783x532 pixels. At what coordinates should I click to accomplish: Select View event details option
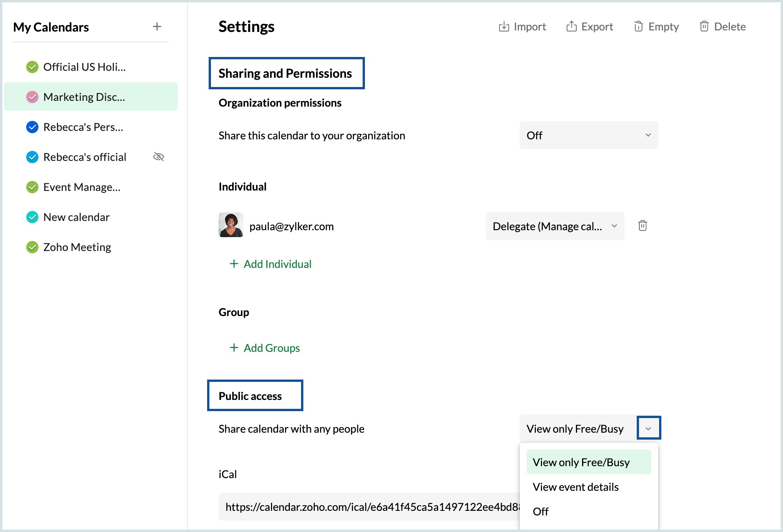click(x=576, y=487)
